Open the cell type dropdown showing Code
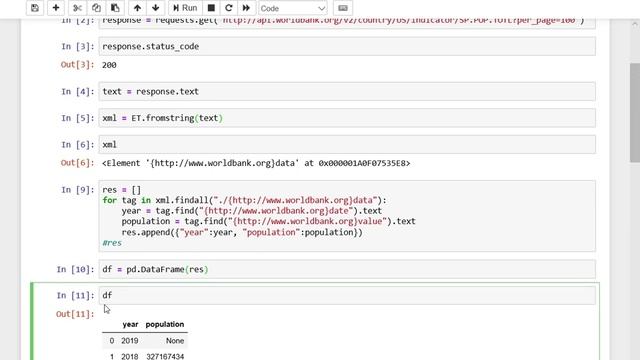This screenshot has height=360, width=640. coord(293,8)
